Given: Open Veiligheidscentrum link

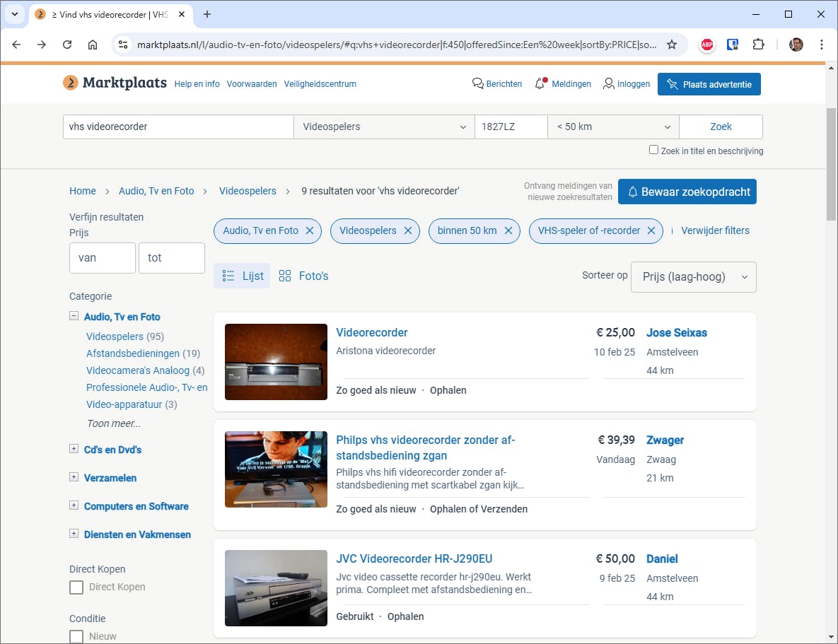Looking at the screenshot, I should [x=320, y=84].
